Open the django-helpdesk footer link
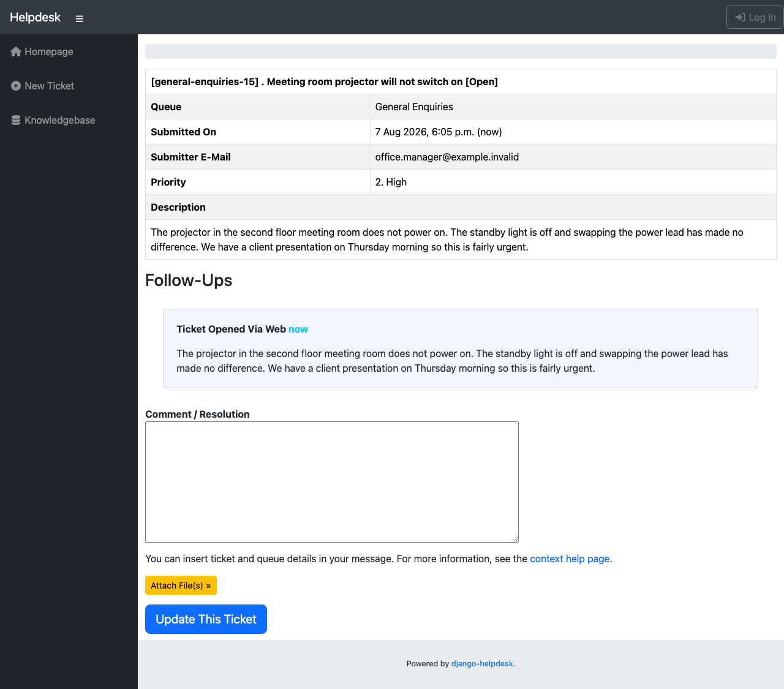The image size is (784, 689). click(482, 663)
